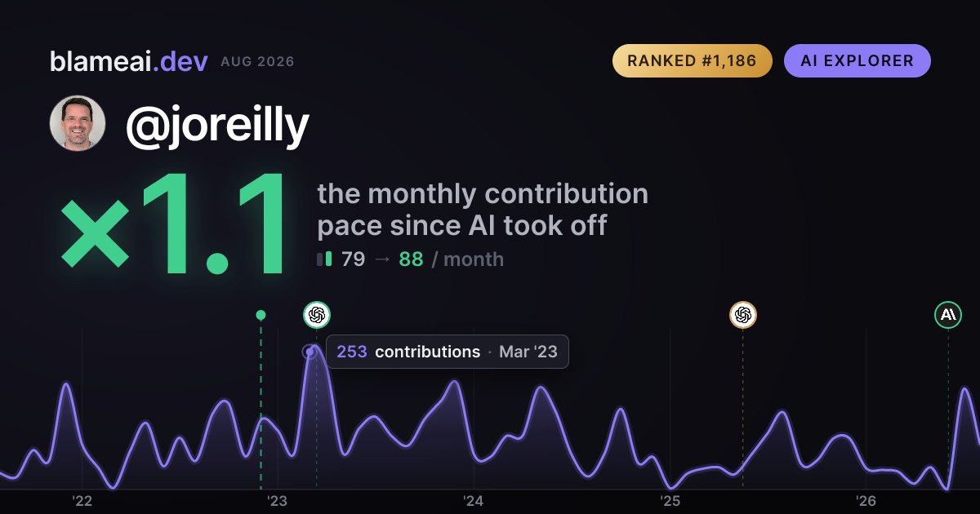Viewport: 980px width, 514px height.
Task: Select the '25 year axis label
Action: (x=670, y=500)
